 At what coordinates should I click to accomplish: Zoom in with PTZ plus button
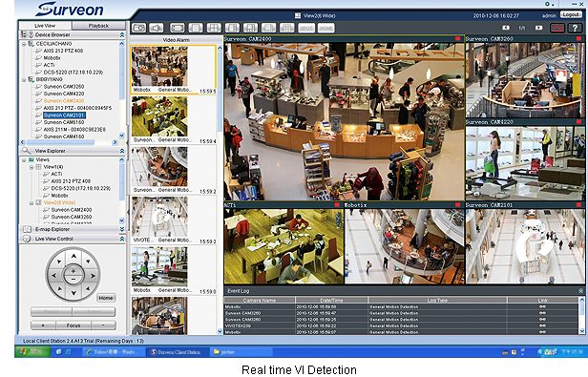click(73, 271)
